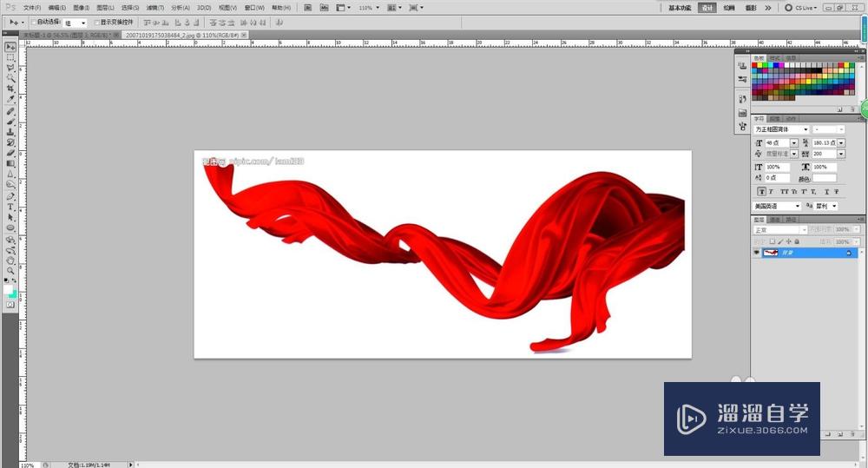Open the layer blend mode 正常 dropdown
Screen dimensions: 868x468
779,230
